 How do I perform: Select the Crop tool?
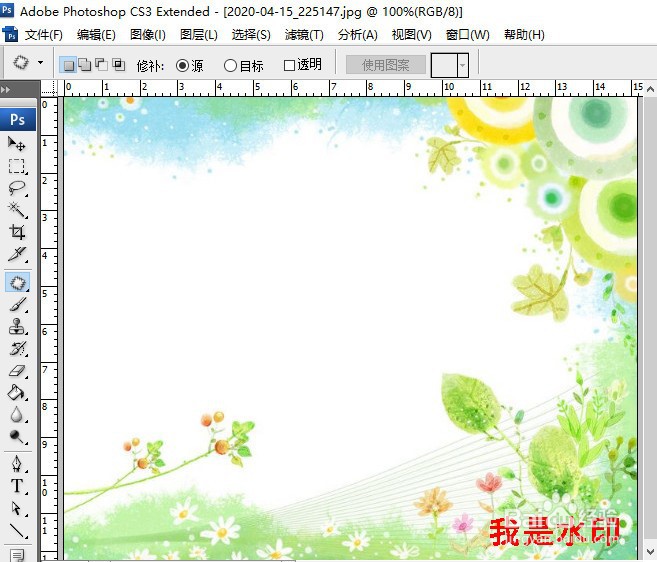coord(17,232)
